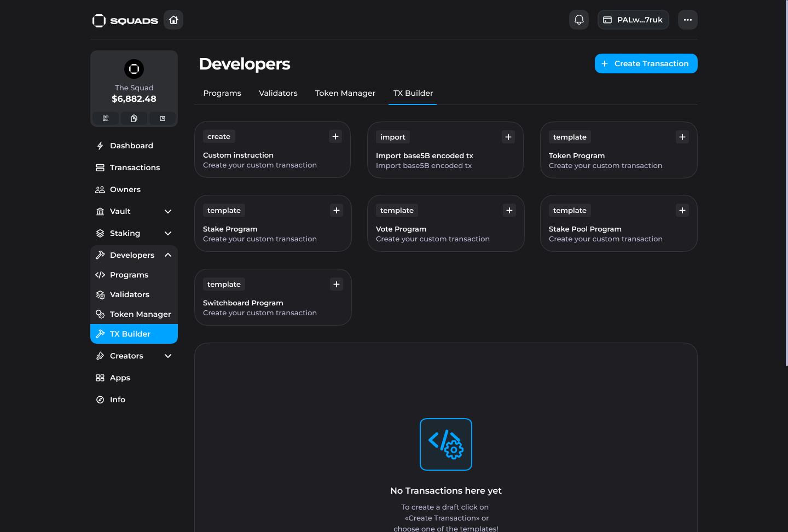
Task: Click plus on the Vote Program template
Action: [509, 210]
